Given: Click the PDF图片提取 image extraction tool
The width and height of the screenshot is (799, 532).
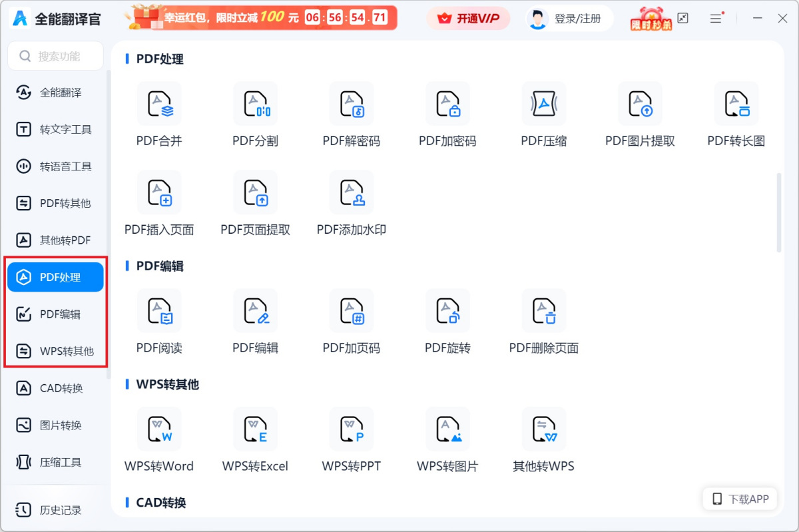Looking at the screenshot, I should [x=639, y=113].
